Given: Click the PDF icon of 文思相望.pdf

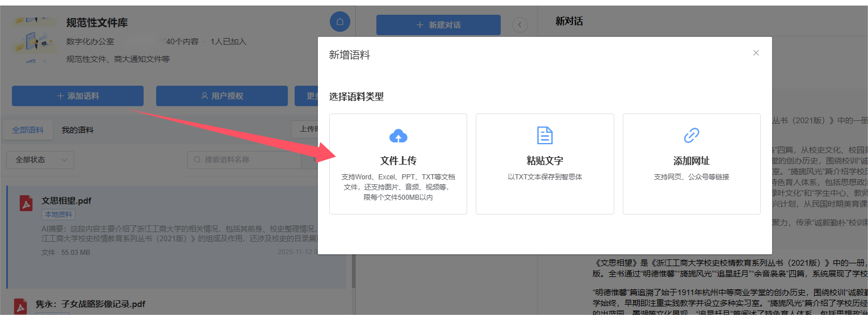Looking at the screenshot, I should (26, 203).
